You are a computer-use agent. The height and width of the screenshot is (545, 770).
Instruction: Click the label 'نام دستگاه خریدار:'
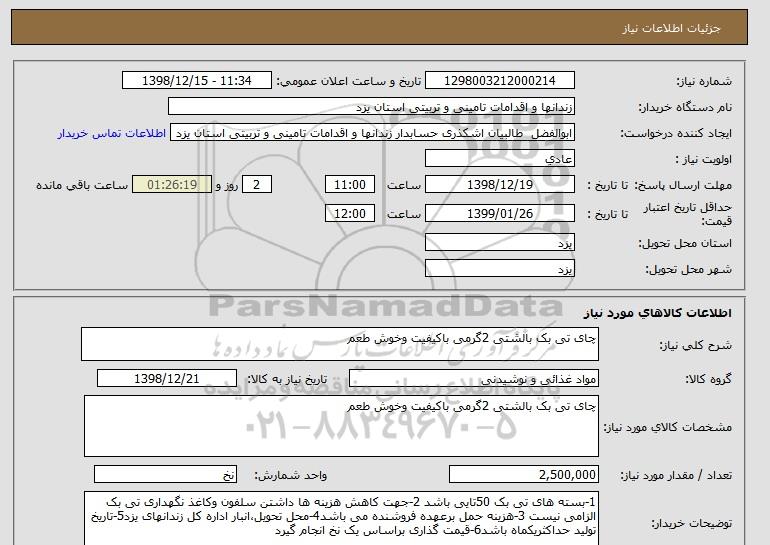coord(685,108)
